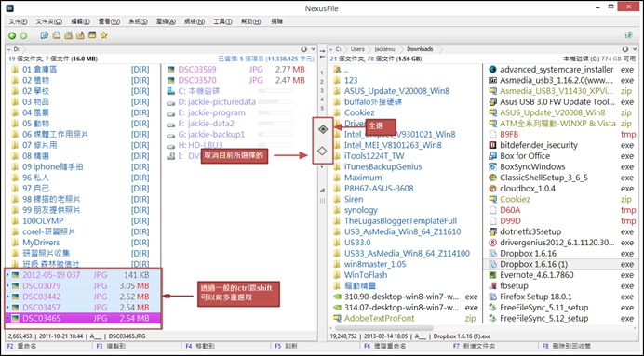Click the AdobeTextProFont zip icon

point(337,318)
